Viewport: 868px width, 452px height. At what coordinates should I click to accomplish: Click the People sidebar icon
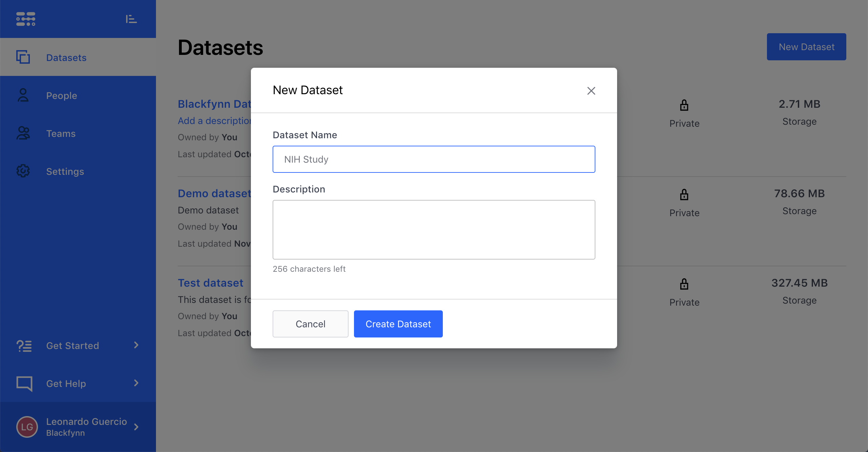(23, 95)
